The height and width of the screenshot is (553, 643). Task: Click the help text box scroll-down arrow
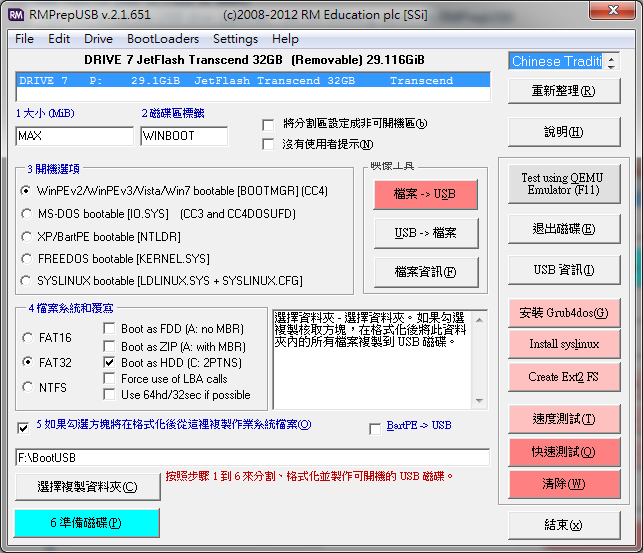point(479,401)
